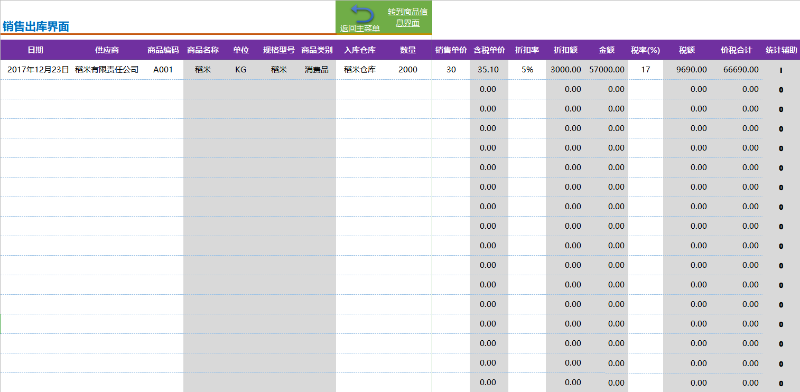This screenshot has width=800, height=392.
Task: Click the 单位 column header
Action: tap(241, 50)
